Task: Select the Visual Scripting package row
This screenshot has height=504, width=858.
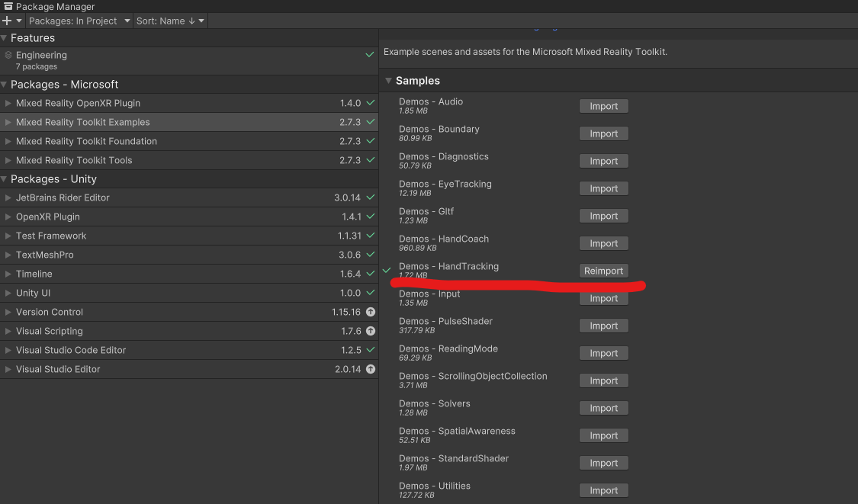Action: pyautogui.click(x=189, y=331)
